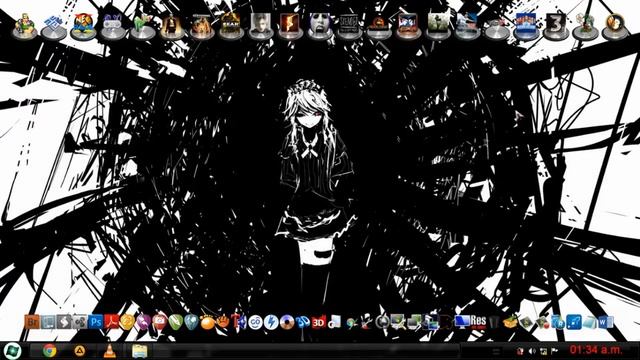Open the Windows Start button
The height and width of the screenshot is (360, 640).
(12, 351)
